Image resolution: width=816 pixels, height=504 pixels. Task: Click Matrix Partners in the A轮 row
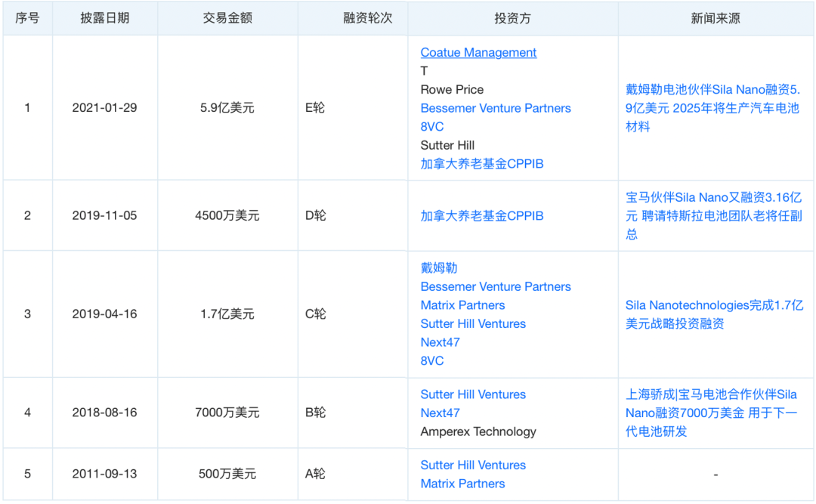pos(462,484)
